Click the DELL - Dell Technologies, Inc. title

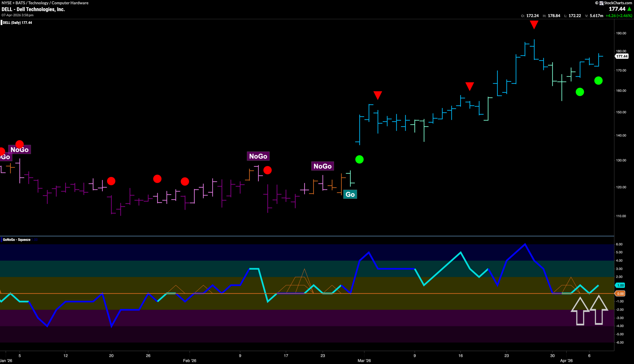pos(33,9)
